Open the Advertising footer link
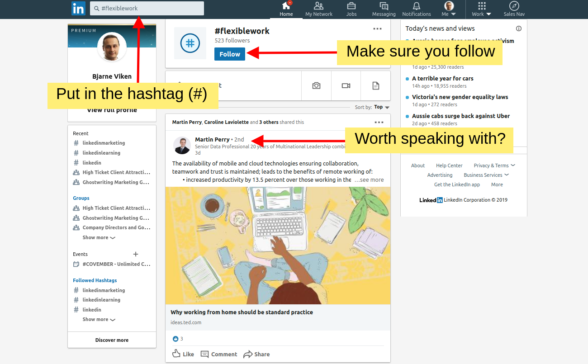This screenshot has height=364, width=588. coord(440,175)
